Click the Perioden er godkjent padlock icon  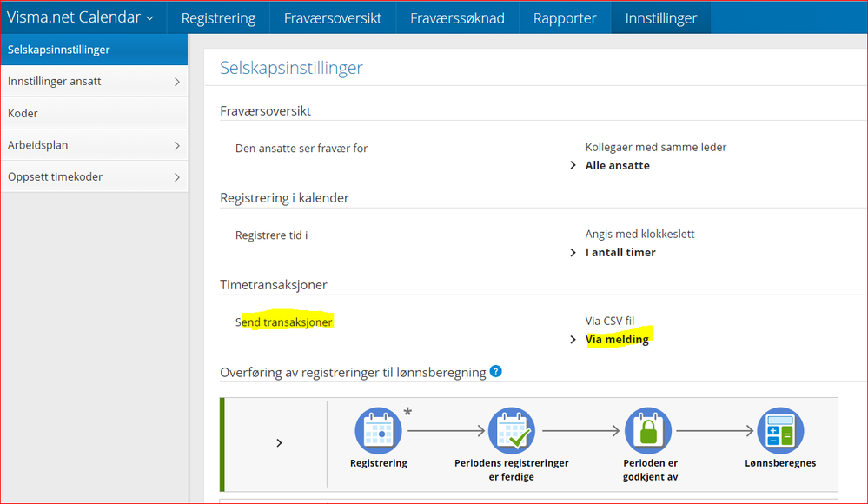[647, 430]
